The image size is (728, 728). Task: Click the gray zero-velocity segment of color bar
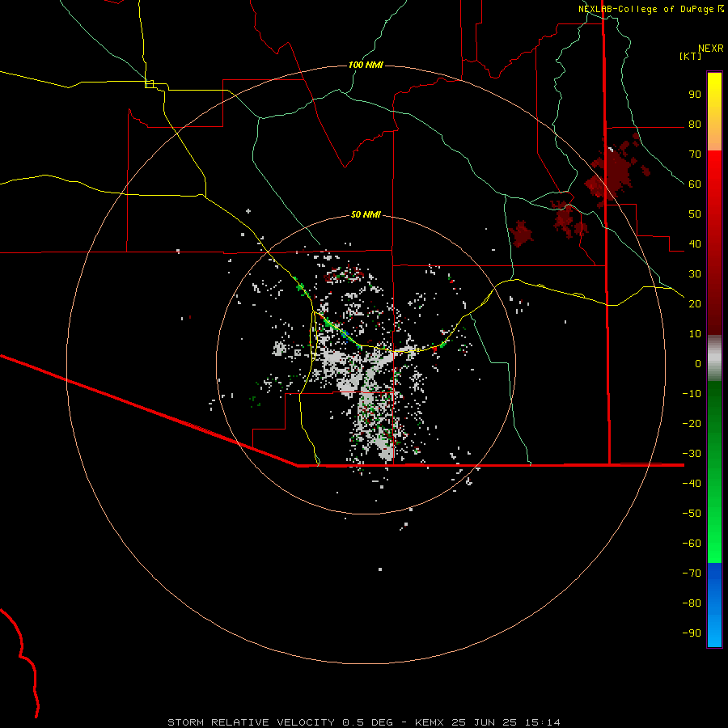(x=714, y=358)
